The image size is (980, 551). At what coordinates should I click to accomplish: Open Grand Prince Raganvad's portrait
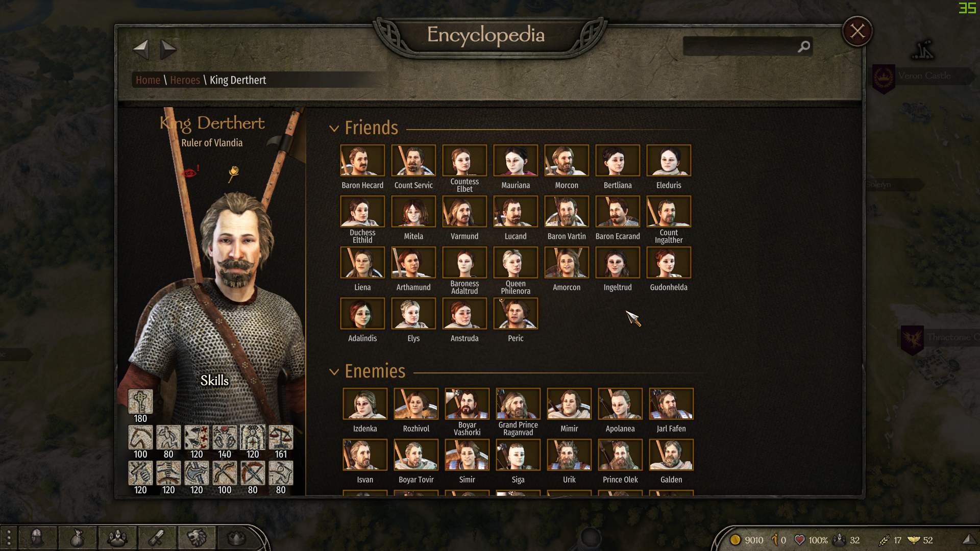(x=518, y=404)
